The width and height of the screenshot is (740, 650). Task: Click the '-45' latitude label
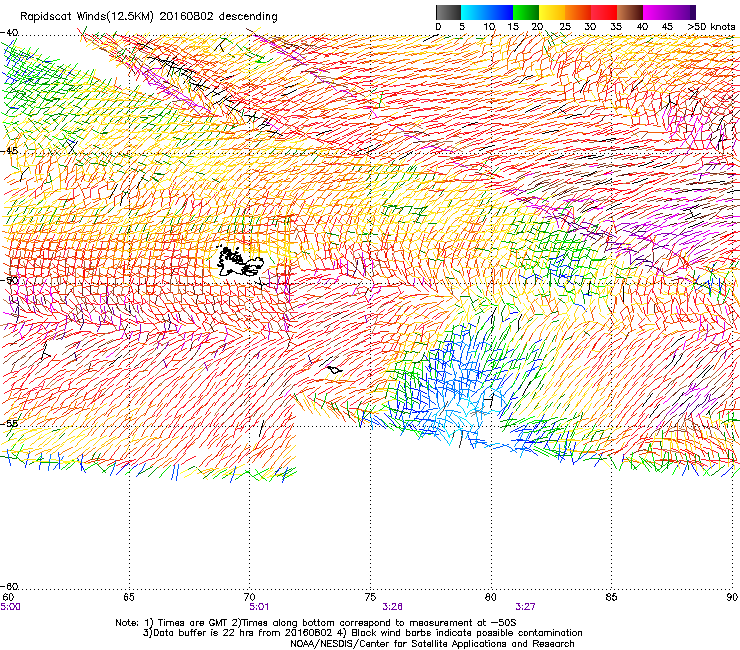9,151
